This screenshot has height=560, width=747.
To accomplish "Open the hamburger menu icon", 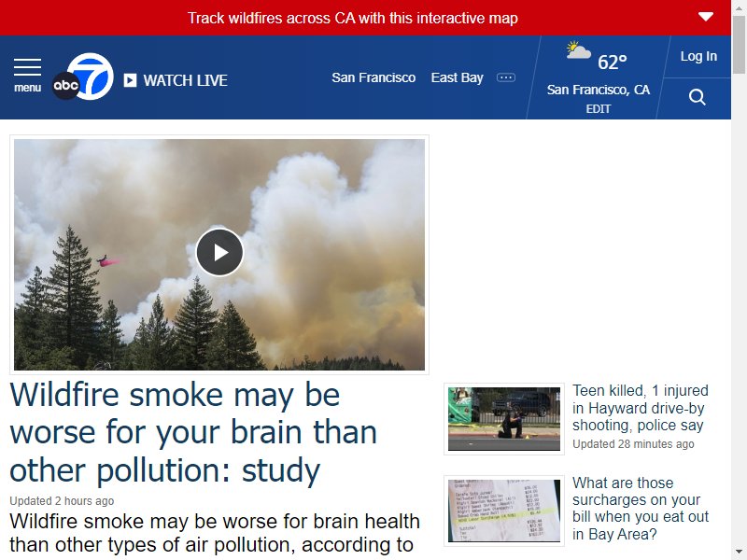I will click(27, 67).
